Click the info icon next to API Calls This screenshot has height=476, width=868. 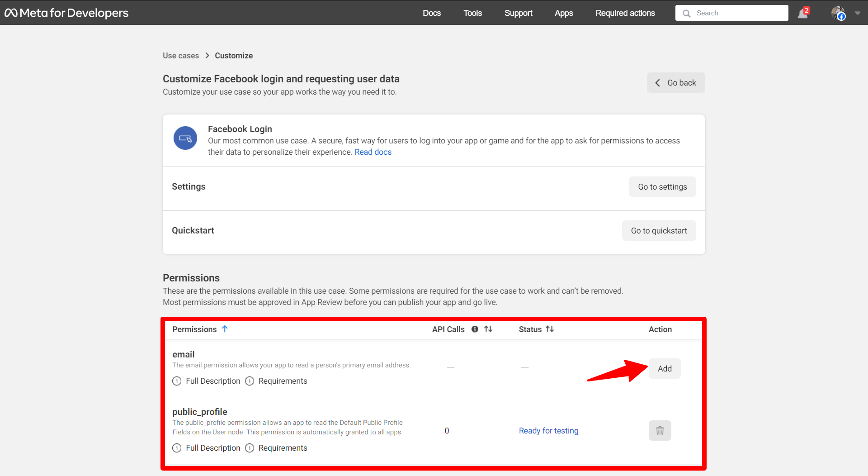pyautogui.click(x=475, y=329)
